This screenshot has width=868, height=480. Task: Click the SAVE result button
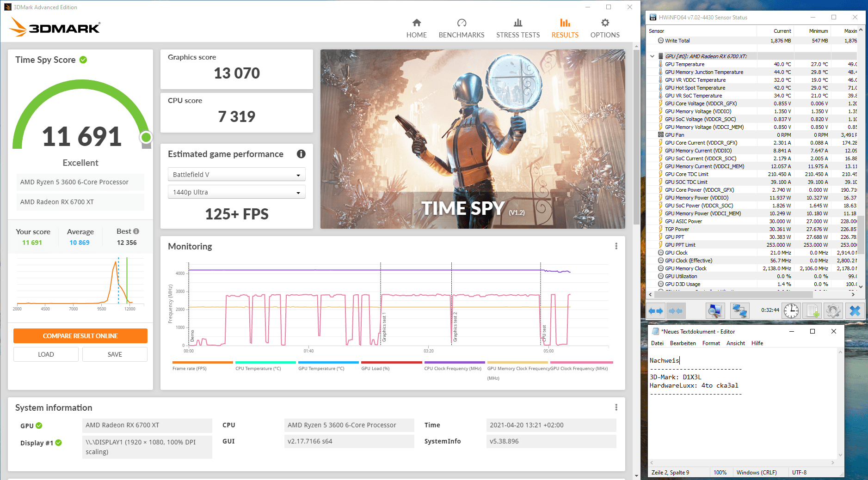pos(115,354)
